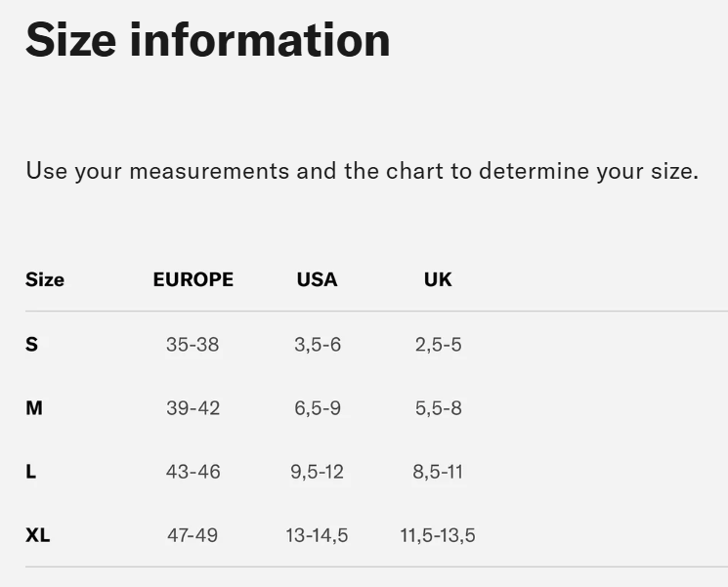Viewport: 728px width, 587px height.
Task: Click the measurements instruction text
Action: click(x=362, y=171)
